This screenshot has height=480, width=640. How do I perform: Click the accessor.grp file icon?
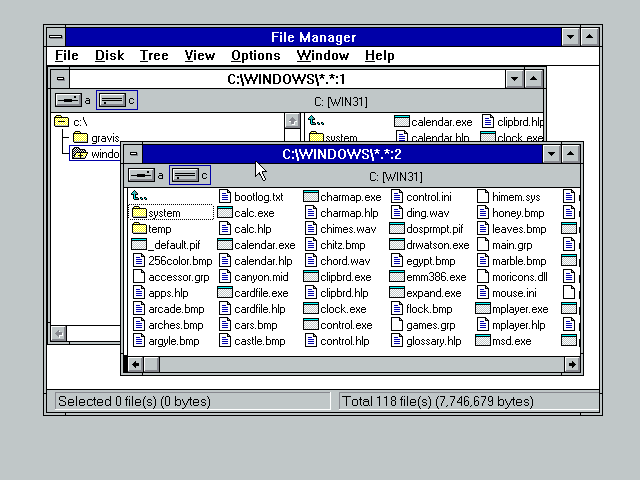(x=139, y=276)
